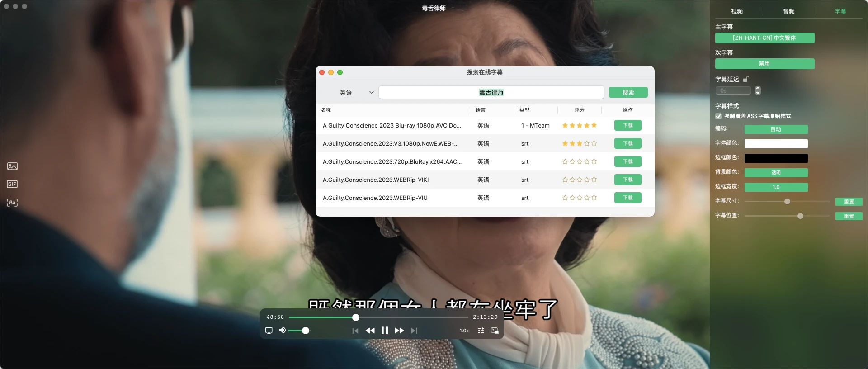Open the background color 透明 selector
The height and width of the screenshot is (369, 868).
tap(776, 173)
